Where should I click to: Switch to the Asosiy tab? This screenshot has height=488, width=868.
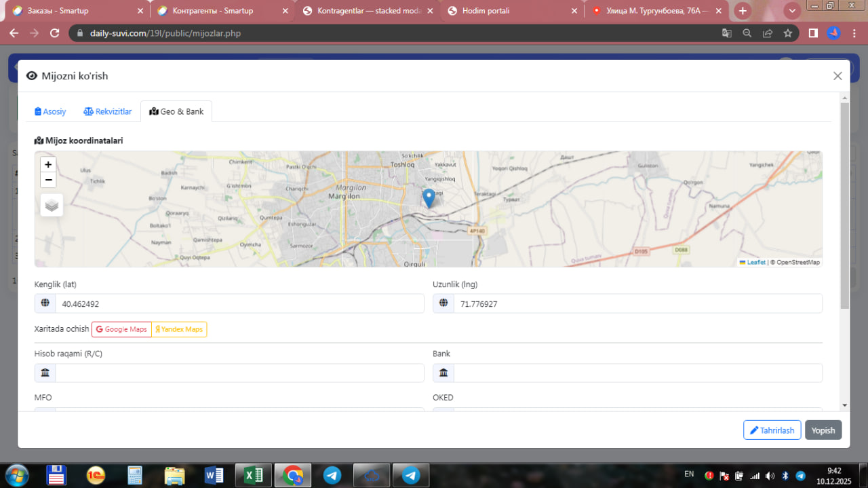(50, 111)
